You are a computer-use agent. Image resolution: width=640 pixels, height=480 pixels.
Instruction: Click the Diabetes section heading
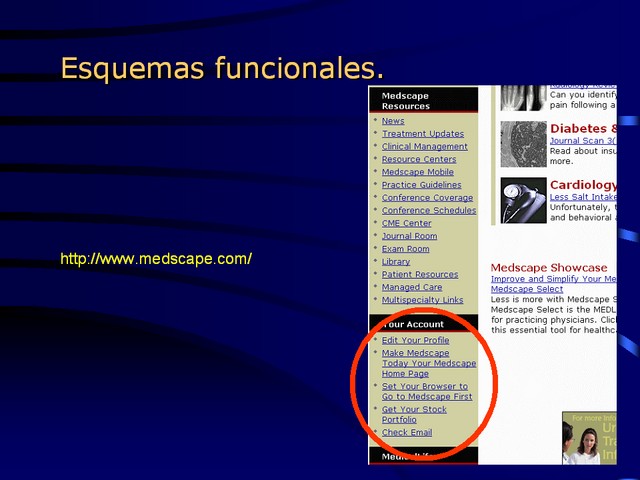[583, 129]
